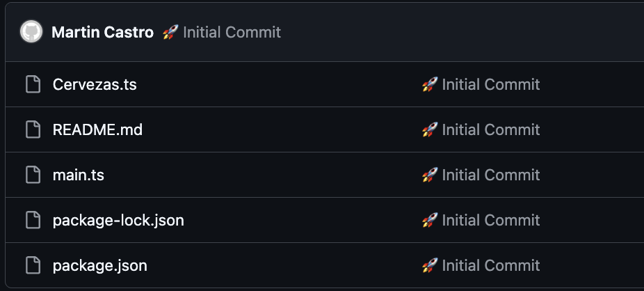The image size is (644, 291).
Task: Open the README.md file
Action: tap(97, 129)
